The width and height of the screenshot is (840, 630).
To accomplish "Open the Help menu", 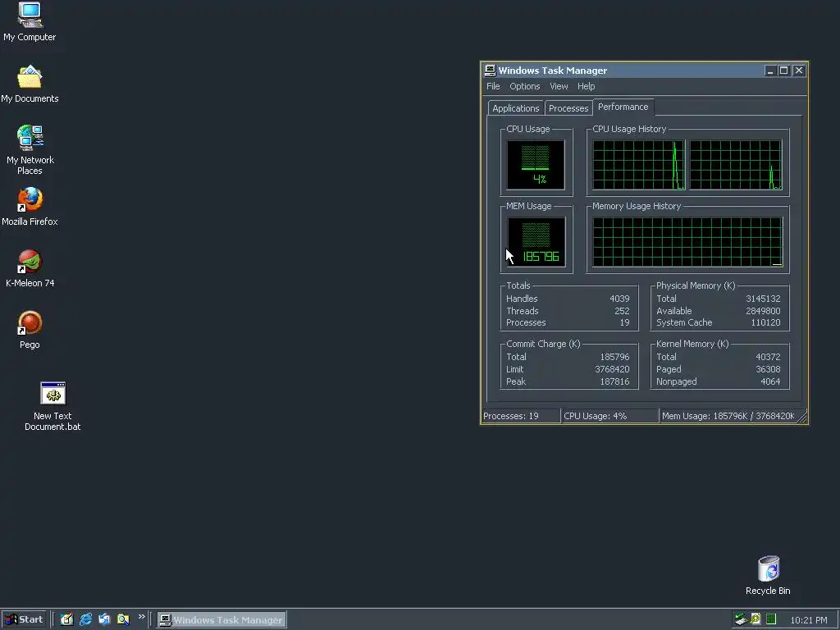I will [586, 86].
